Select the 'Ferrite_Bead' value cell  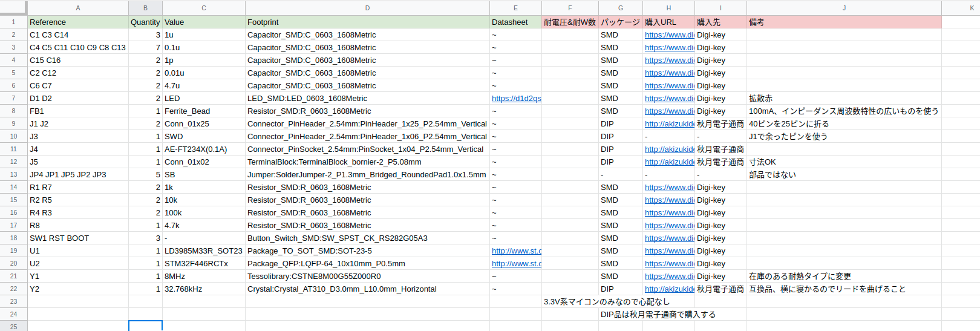pyautogui.click(x=204, y=111)
